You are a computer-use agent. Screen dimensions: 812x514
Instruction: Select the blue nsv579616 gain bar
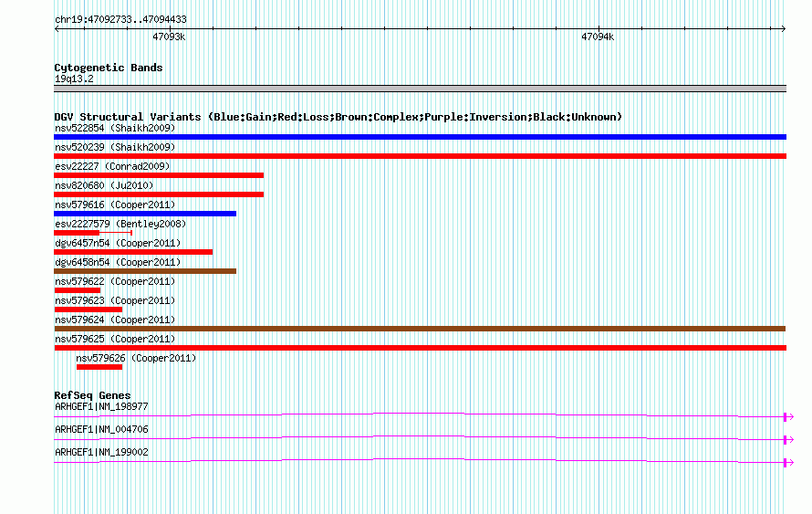coord(145,214)
